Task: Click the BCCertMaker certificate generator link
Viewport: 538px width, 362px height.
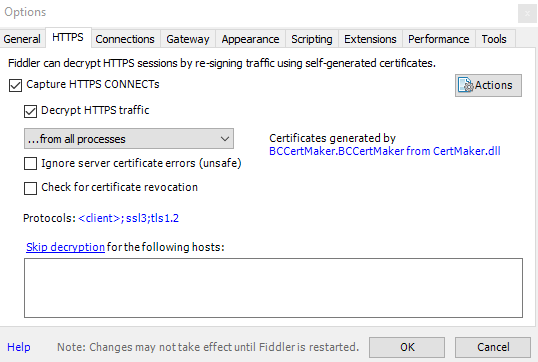Action: click(385, 151)
